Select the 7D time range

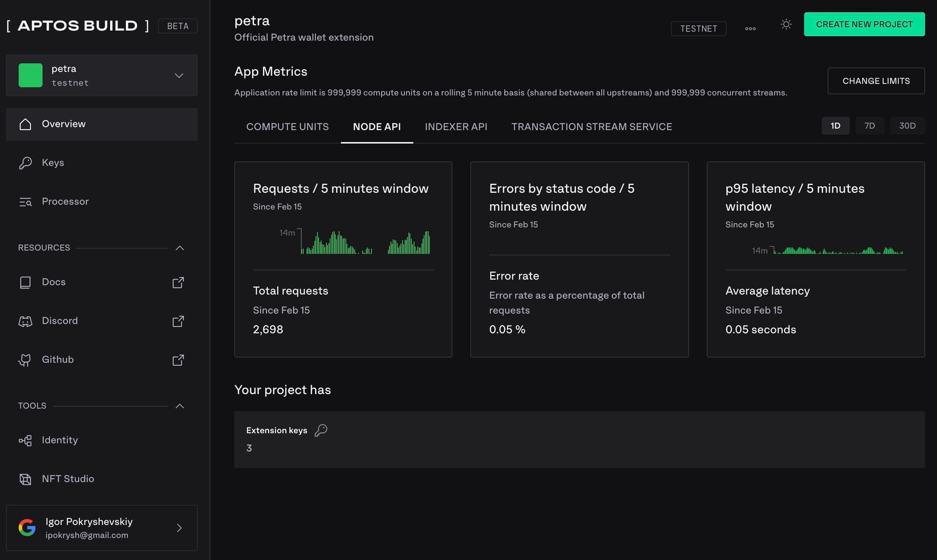click(x=870, y=126)
